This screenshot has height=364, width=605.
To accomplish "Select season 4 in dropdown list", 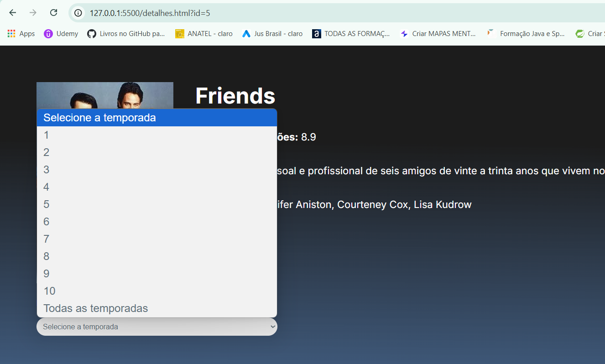I will tap(156, 187).
